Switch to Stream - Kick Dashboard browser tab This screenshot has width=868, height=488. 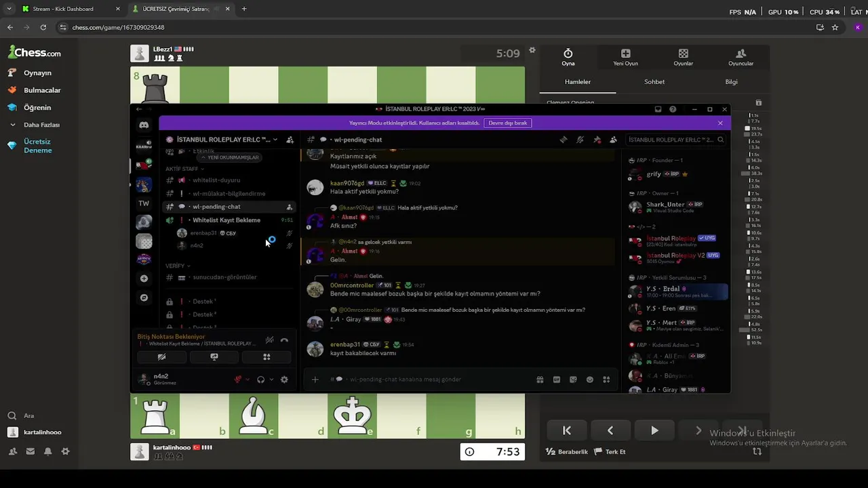[x=71, y=9]
